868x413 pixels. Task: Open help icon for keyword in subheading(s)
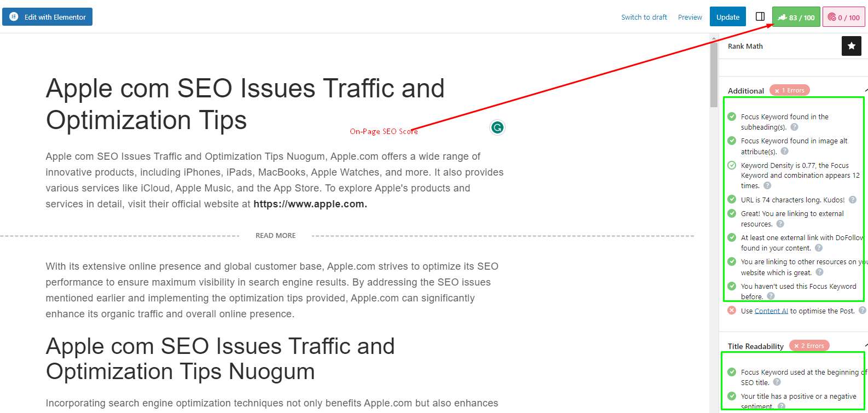point(795,127)
